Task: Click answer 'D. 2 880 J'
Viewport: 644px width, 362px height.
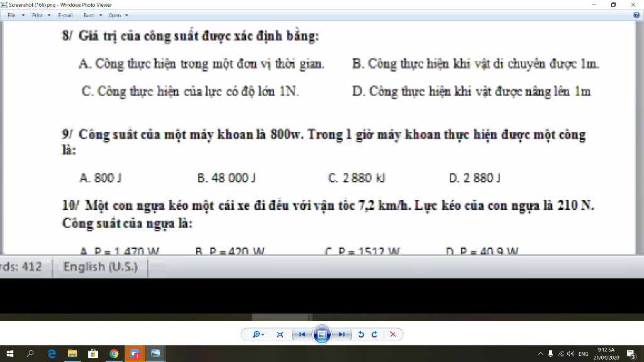Action: pyautogui.click(x=475, y=178)
